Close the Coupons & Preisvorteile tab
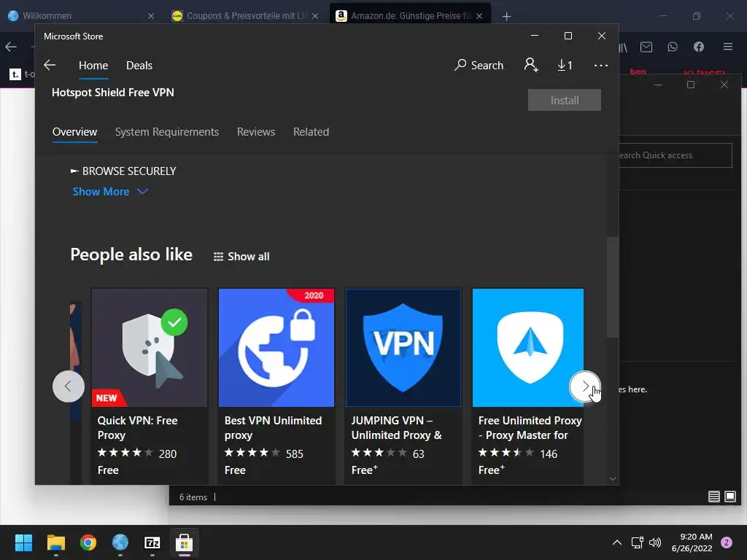The width and height of the screenshot is (747, 560). pyautogui.click(x=315, y=16)
